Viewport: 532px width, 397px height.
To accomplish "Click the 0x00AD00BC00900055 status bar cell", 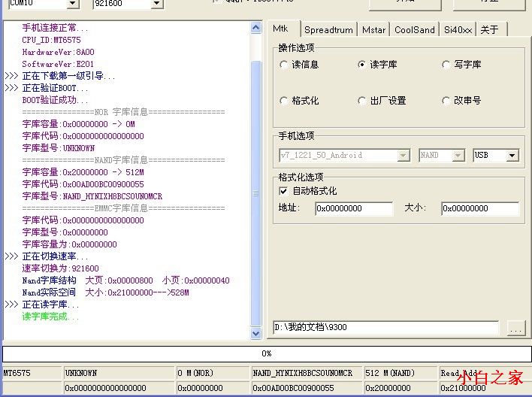I will 307,388.
